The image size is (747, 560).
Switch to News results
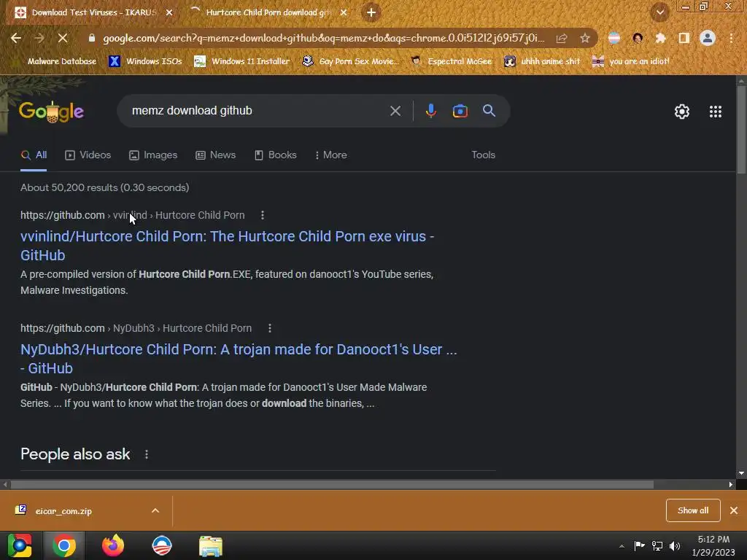[216, 155]
